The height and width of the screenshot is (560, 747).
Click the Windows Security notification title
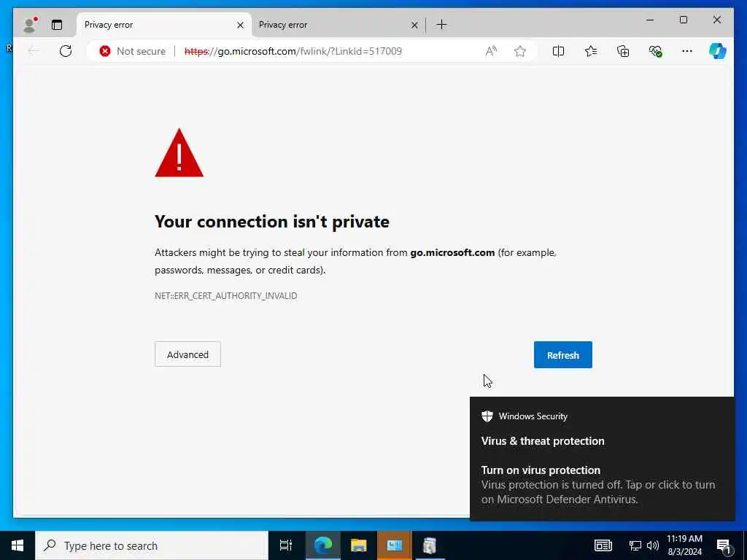pos(533,416)
